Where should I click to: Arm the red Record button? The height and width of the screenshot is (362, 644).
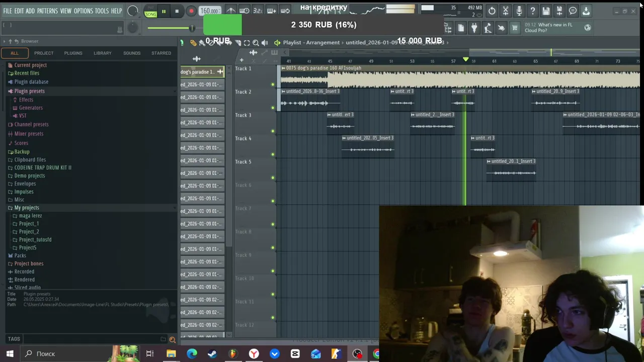pyautogui.click(x=191, y=11)
